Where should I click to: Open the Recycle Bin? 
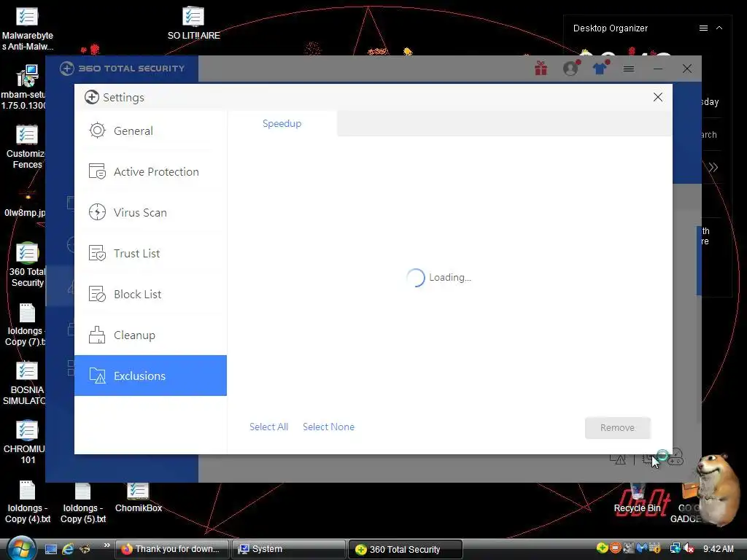pos(638,497)
